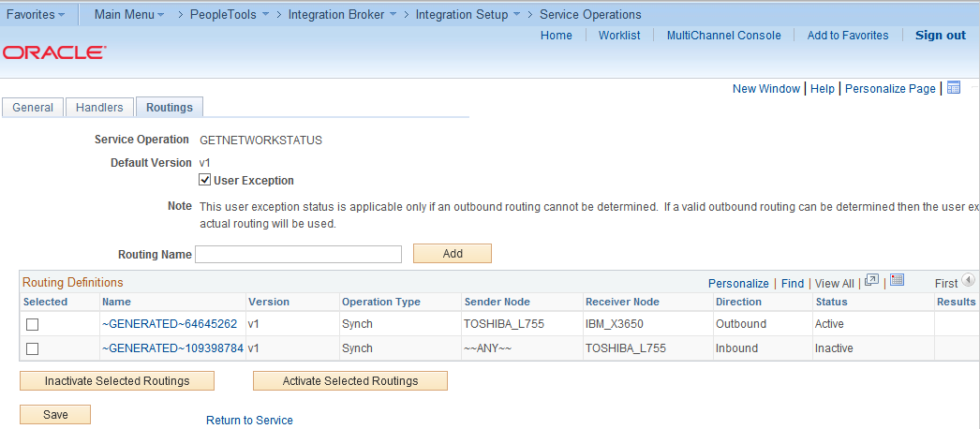Click the Return to Service link

tap(249, 421)
